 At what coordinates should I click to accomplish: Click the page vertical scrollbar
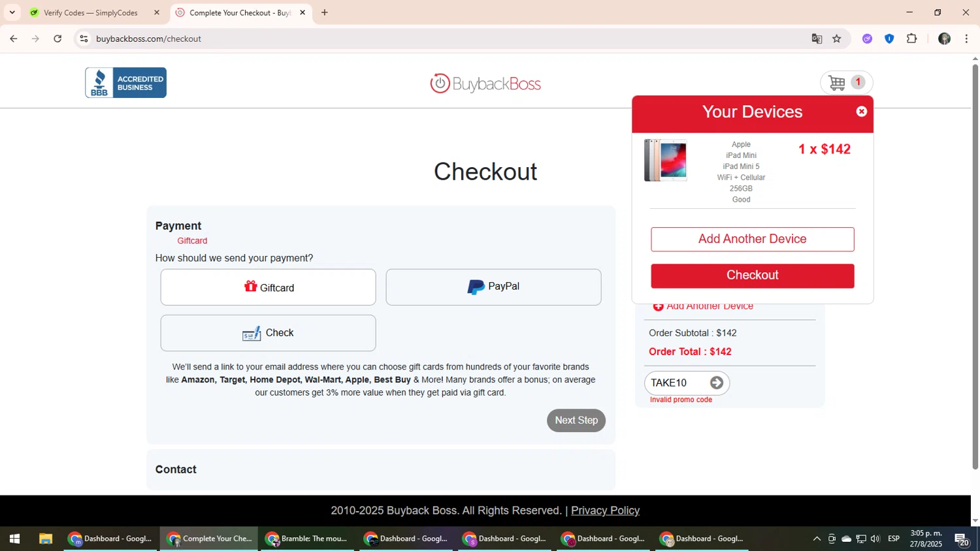975,266
